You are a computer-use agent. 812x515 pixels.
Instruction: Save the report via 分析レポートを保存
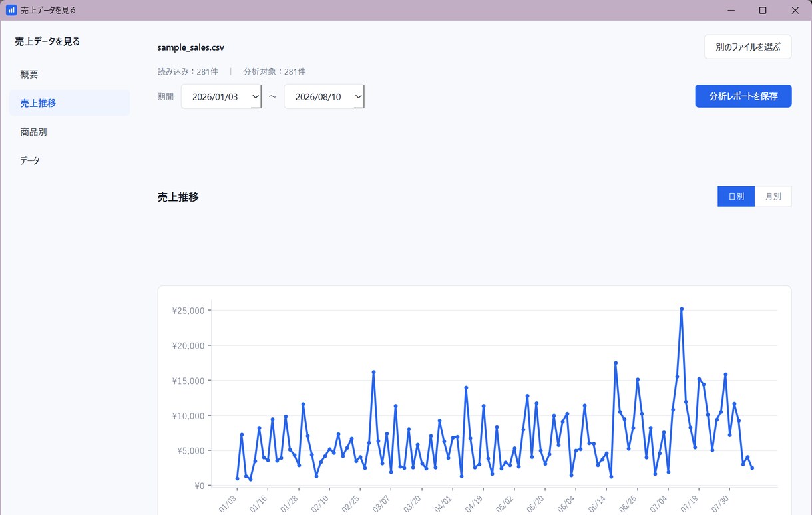[x=743, y=96]
